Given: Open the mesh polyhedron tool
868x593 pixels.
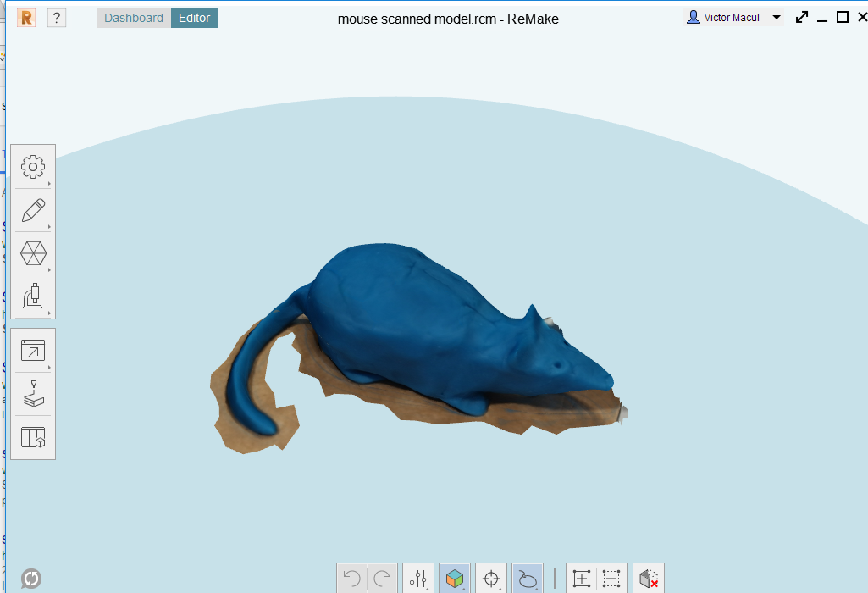Looking at the screenshot, I should click(x=33, y=253).
